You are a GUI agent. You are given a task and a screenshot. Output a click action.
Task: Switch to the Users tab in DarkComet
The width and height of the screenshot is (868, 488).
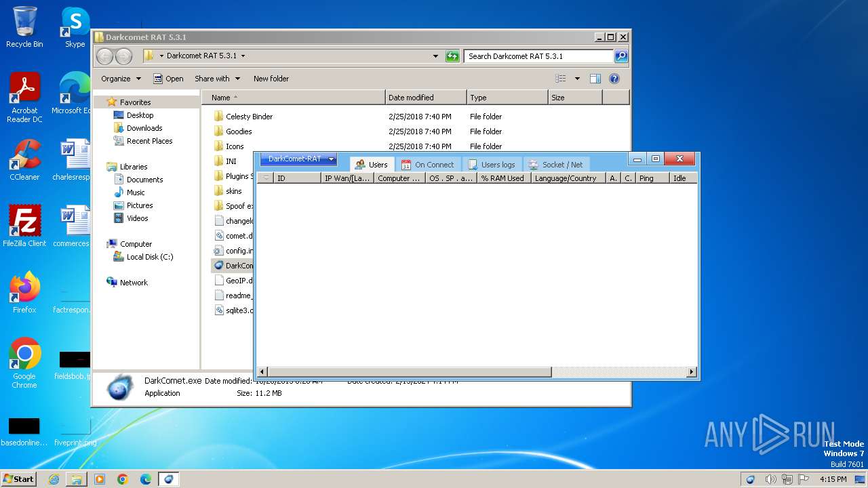pyautogui.click(x=371, y=165)
